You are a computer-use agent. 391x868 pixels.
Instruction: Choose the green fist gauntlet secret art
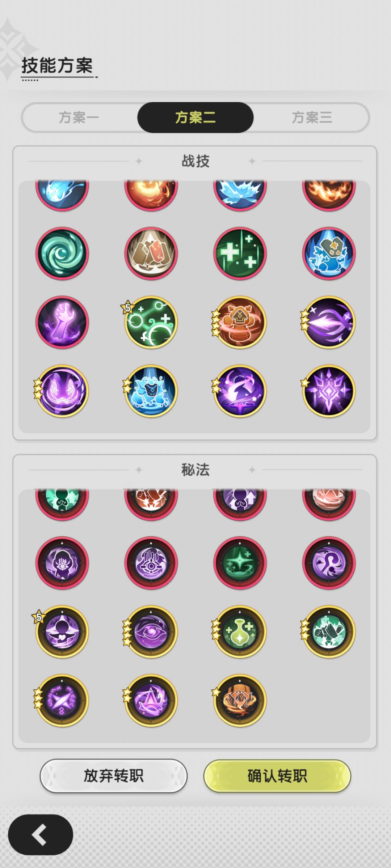coord(329,631)
